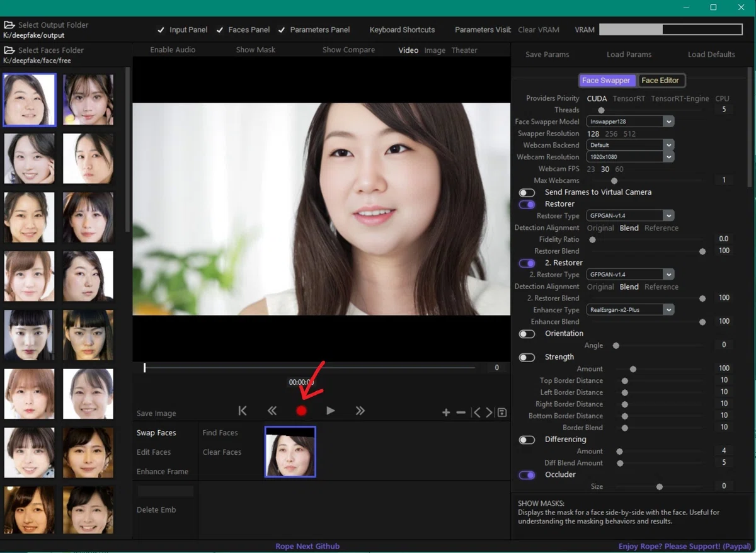This screenshot has width=756, height=553.
Task: Enable the Strength toggle
Action: (527, 357)
